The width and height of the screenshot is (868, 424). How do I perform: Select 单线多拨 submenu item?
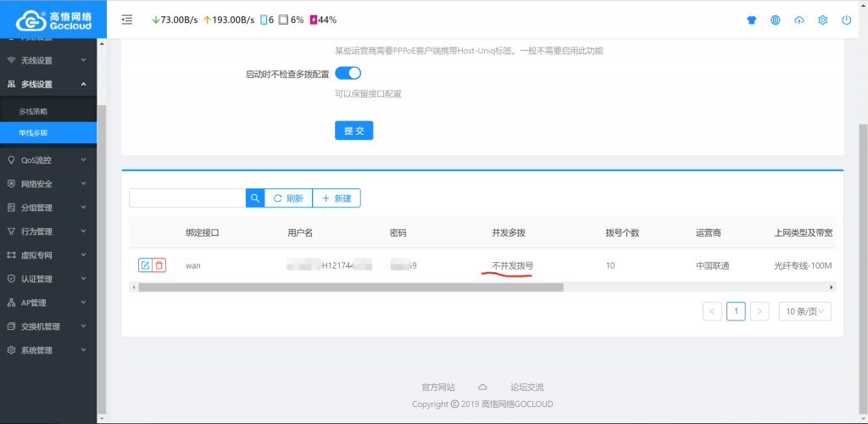[34, 133]
